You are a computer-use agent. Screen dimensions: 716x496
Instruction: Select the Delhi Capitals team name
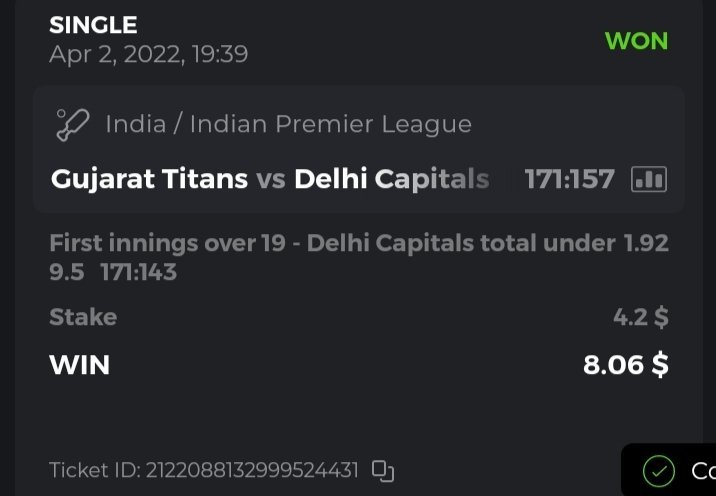tap(391, 179)
